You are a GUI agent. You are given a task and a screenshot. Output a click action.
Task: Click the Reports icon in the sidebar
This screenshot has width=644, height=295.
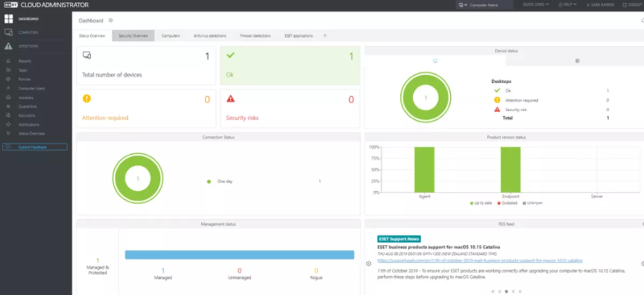click(9, 61)
